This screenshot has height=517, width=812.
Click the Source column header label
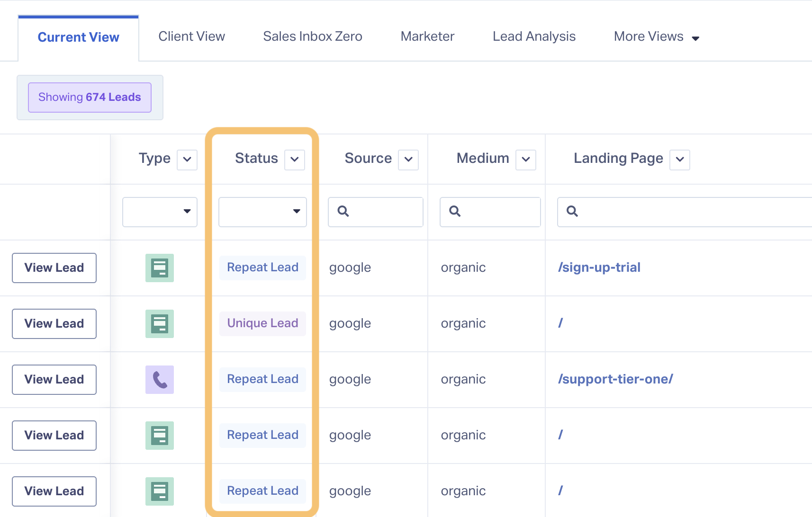click(368, 158)
